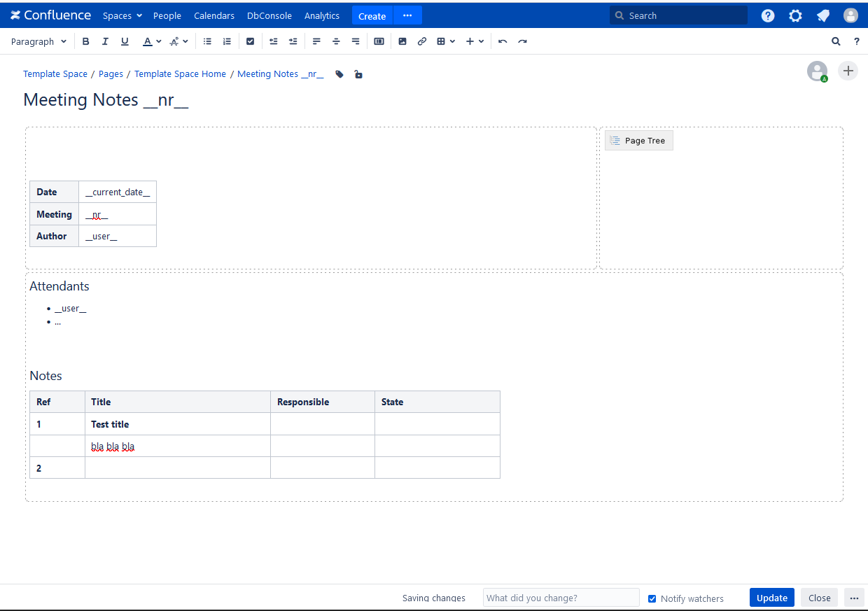
Task: Apply the current text color
Action: pos(147,41)
